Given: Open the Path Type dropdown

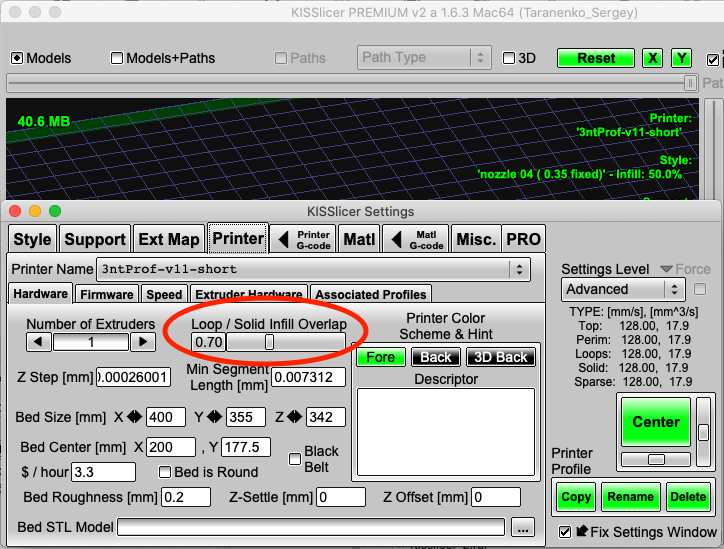Looking at the screenshot, I should click(x=480, y=58).
